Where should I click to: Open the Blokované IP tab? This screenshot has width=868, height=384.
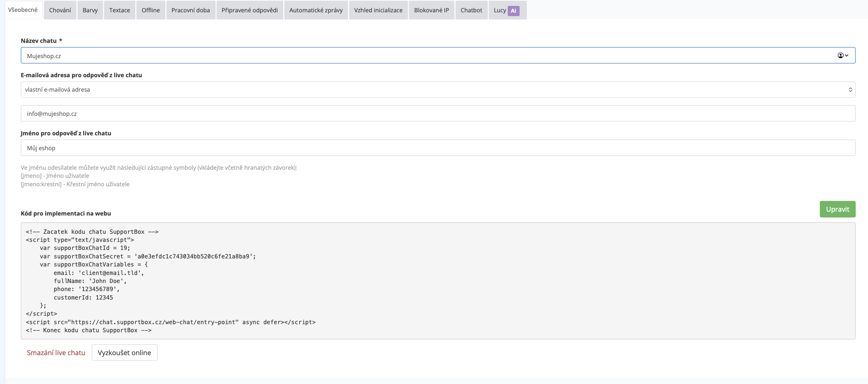click(x=431, y=10)
